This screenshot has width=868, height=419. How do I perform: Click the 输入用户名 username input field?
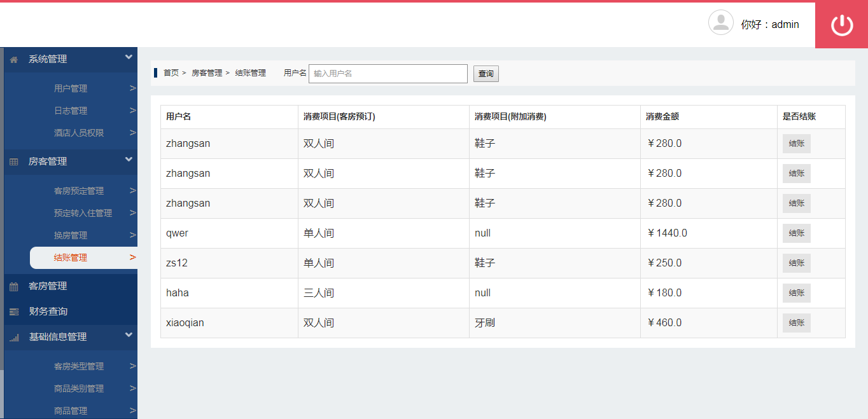click(x=388, y=74)
